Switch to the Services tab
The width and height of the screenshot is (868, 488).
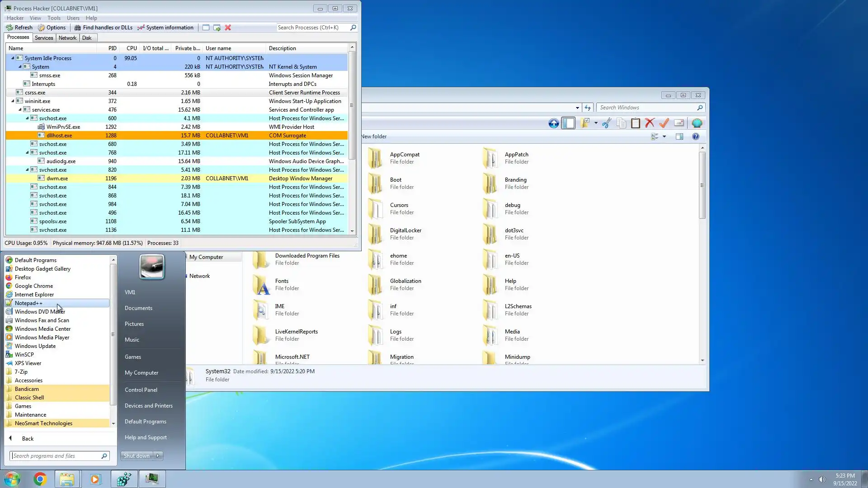pos(44,38)
